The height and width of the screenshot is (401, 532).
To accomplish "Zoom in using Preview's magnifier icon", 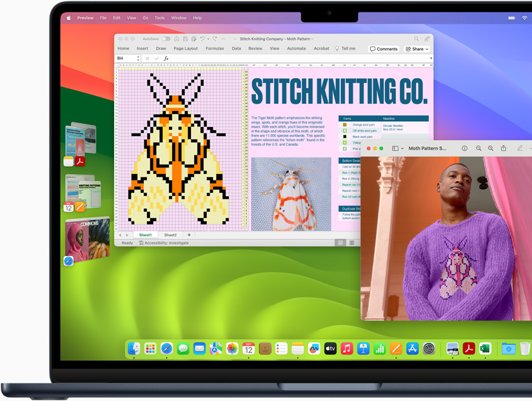I will click(491, 148).
